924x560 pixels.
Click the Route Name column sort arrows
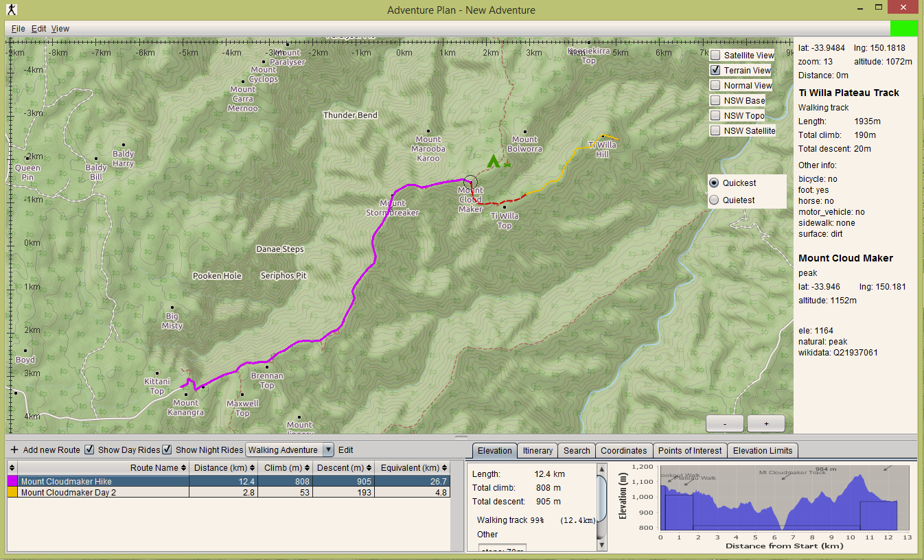pos(184,468)
